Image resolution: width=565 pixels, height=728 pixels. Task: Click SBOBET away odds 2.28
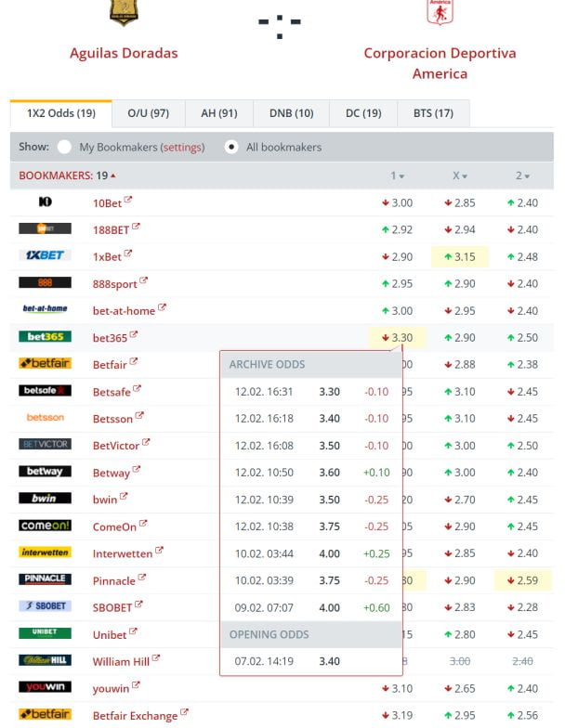522,607
